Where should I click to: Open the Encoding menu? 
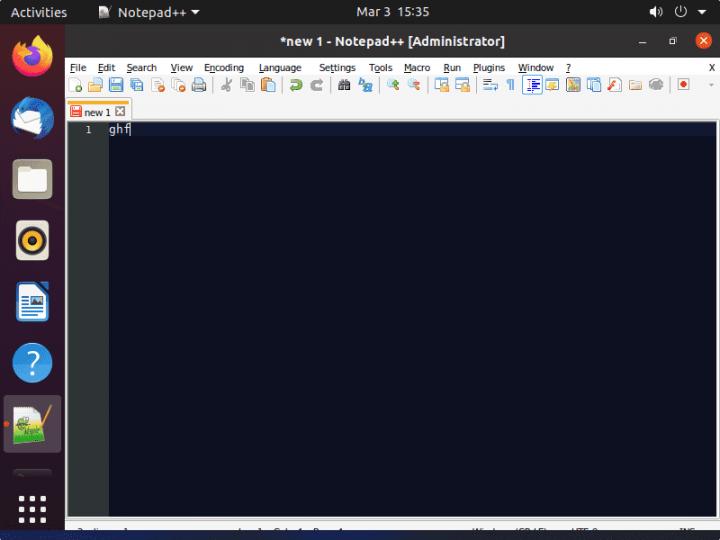pos(223,67)
